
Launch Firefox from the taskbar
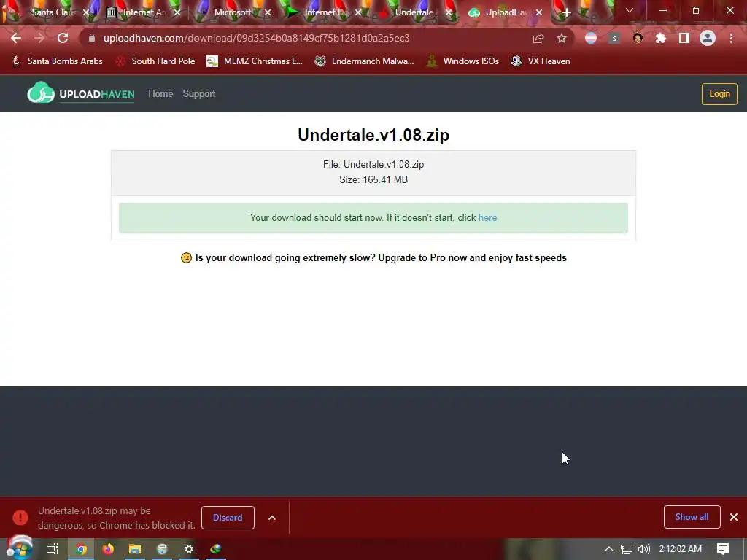click(108, 549)
